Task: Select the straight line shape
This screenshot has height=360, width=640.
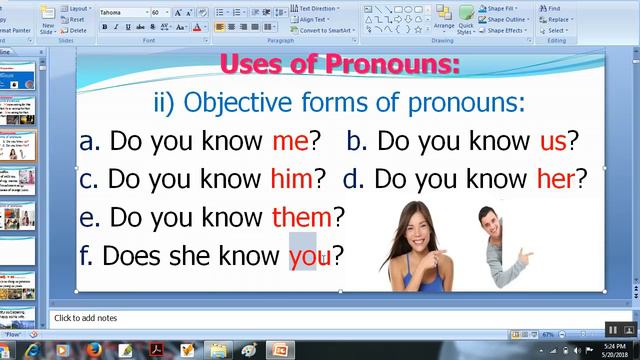Action: (x=378, y=9)
